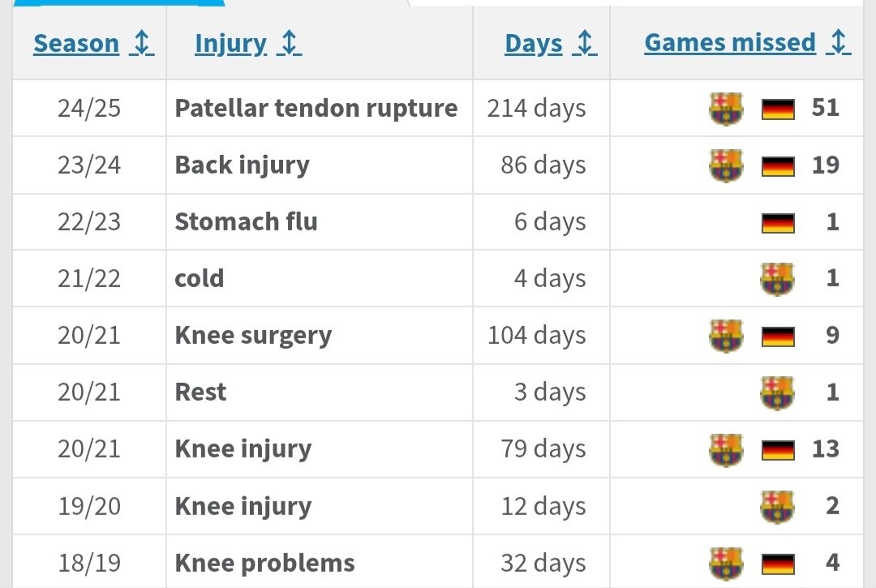Click Barcelona crest in the cold row
The height and width of the screenshot is (588, 876).
777,279
